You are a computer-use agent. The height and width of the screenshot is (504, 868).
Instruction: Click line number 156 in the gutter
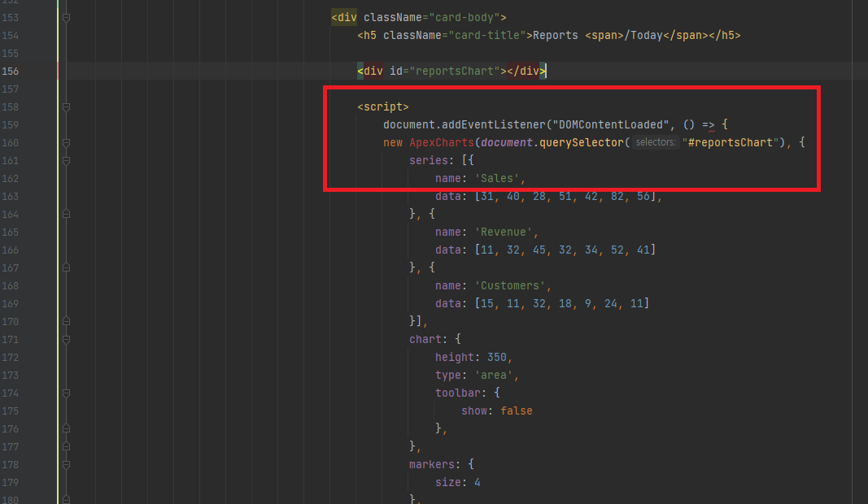click(10, 72)
